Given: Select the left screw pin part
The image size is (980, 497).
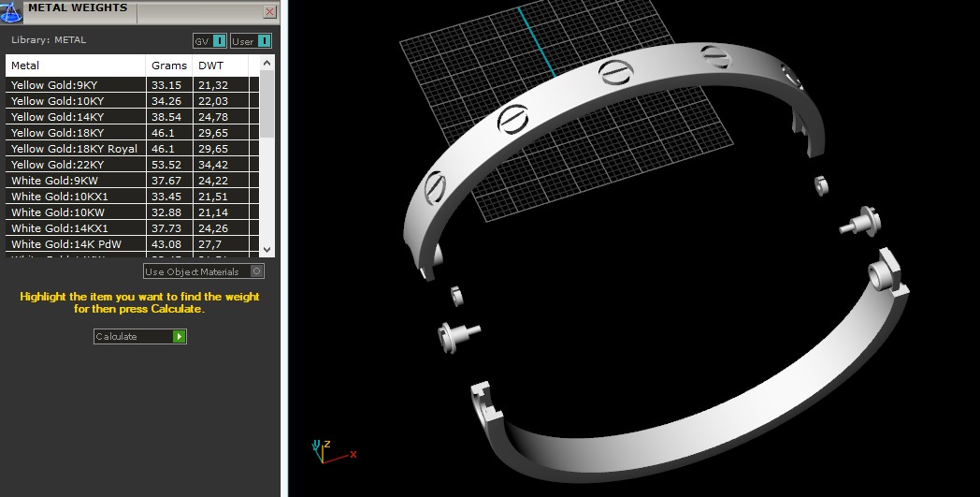Looking at the screenshot, I should click(458, 337).
